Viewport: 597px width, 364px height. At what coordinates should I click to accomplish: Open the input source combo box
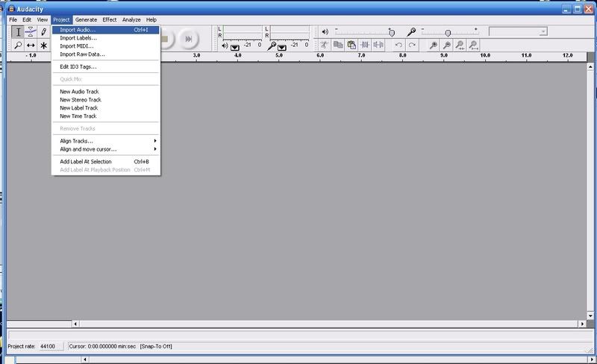(x=518, y=31)
